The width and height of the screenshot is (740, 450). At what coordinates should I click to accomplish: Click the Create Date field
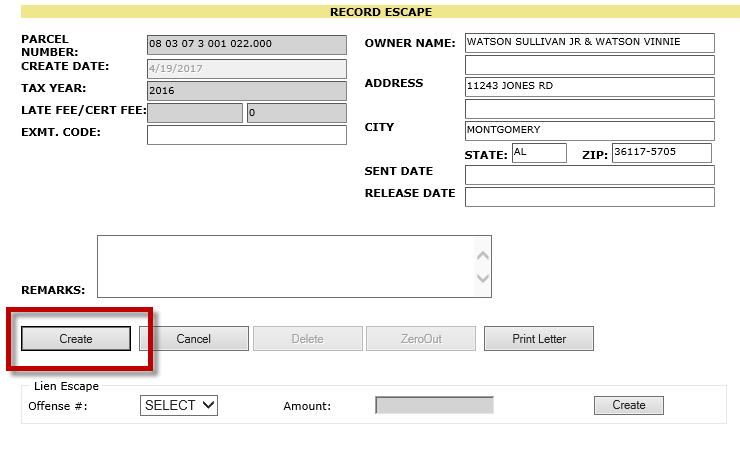(247, 69)
